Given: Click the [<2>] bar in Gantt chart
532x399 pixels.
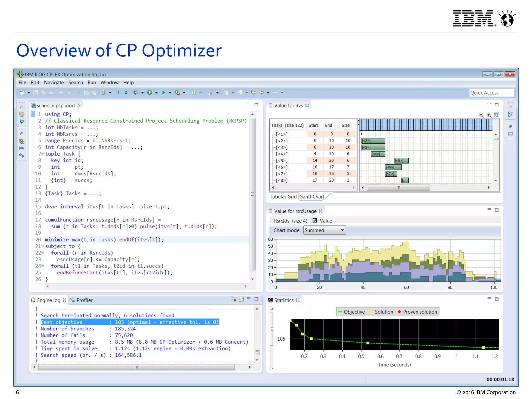Looking at the screenshot, I should 373,141.
